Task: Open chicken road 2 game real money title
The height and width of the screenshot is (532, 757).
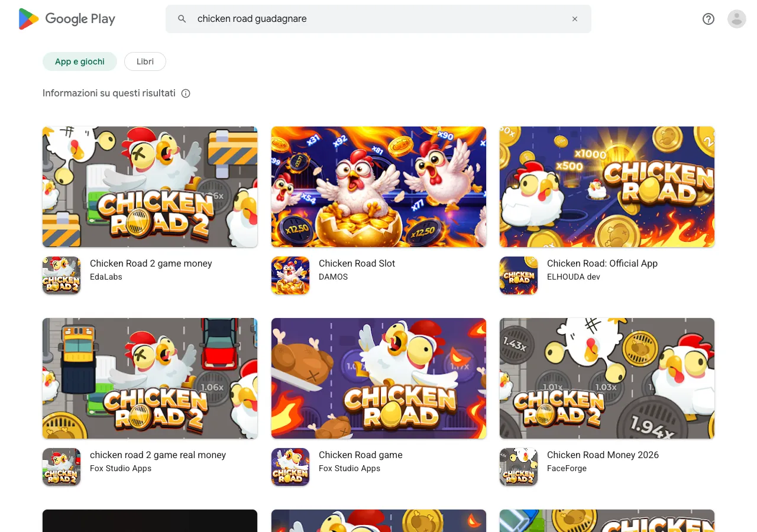Action: 158,455
